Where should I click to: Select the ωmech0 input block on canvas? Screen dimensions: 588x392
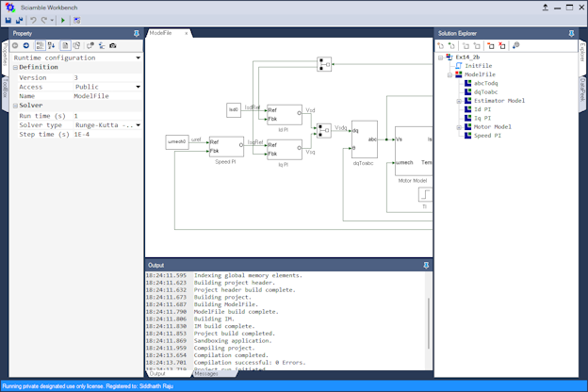point(177,141)
